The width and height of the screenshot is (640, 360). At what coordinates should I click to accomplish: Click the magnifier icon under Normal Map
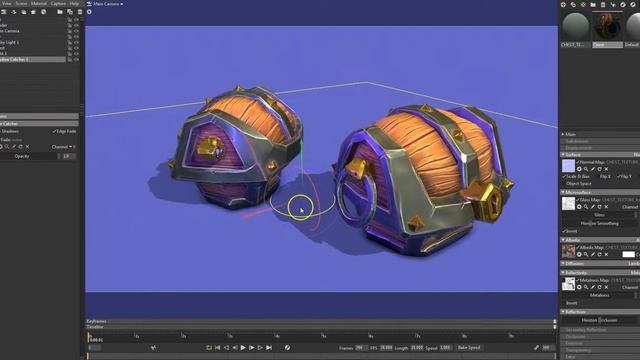pyautogui.click(x=586, y=169)
